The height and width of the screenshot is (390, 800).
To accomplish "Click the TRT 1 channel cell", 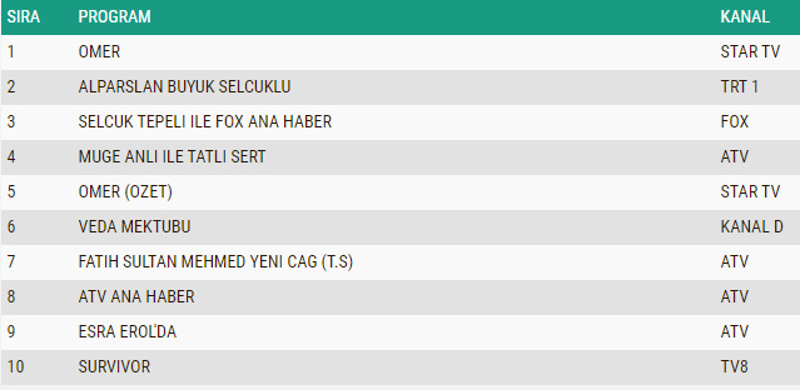I will tap(739, 87).
